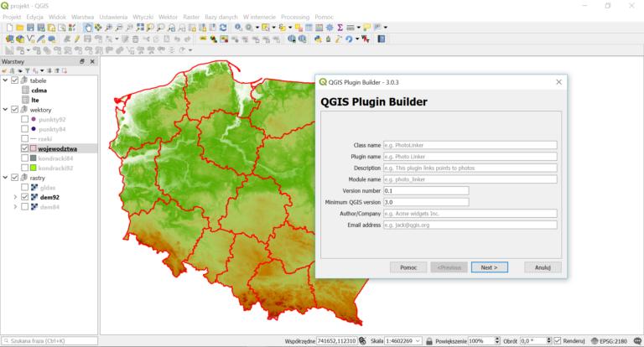The width and height of the screenshot is (644, 347).
Task: Open the QuickWKT plugin icon
Action: [x=365, y=39]
